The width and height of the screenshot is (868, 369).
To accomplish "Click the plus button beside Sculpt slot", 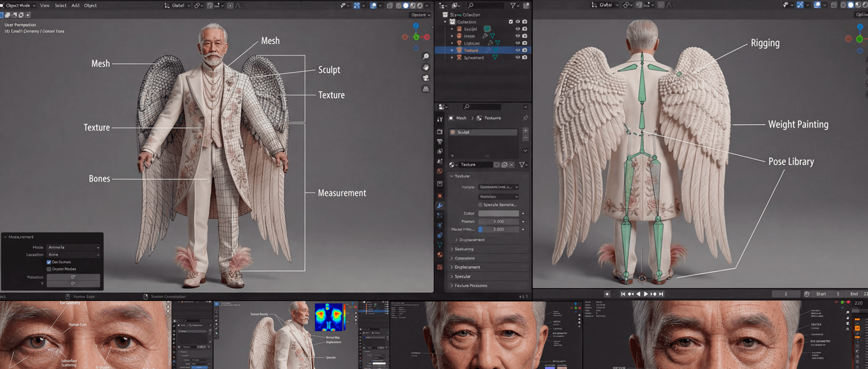I will coord(525,130).
